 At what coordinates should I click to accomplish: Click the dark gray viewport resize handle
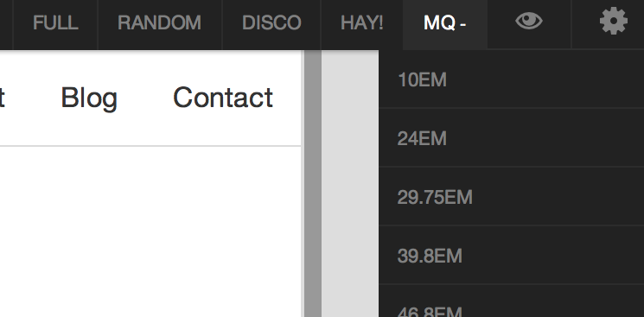point(313,183)
